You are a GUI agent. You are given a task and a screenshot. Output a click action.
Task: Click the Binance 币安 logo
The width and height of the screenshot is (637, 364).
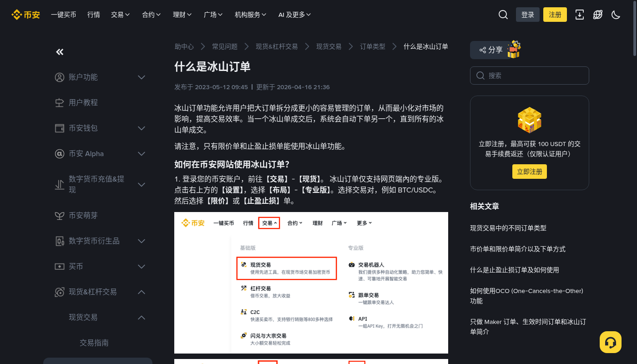coord(25,15)
